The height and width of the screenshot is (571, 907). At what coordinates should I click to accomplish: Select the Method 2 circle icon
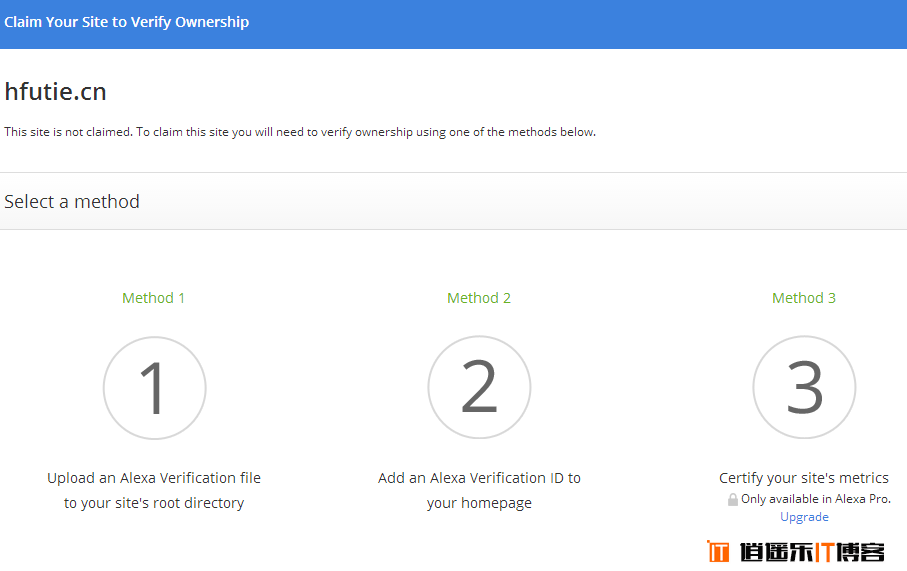coord(480,387)
